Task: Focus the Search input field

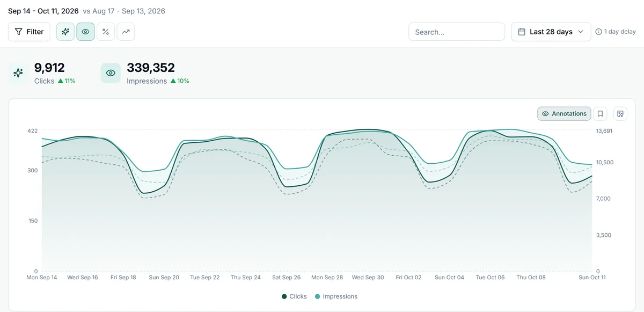Action: click(x=457, y=32)
